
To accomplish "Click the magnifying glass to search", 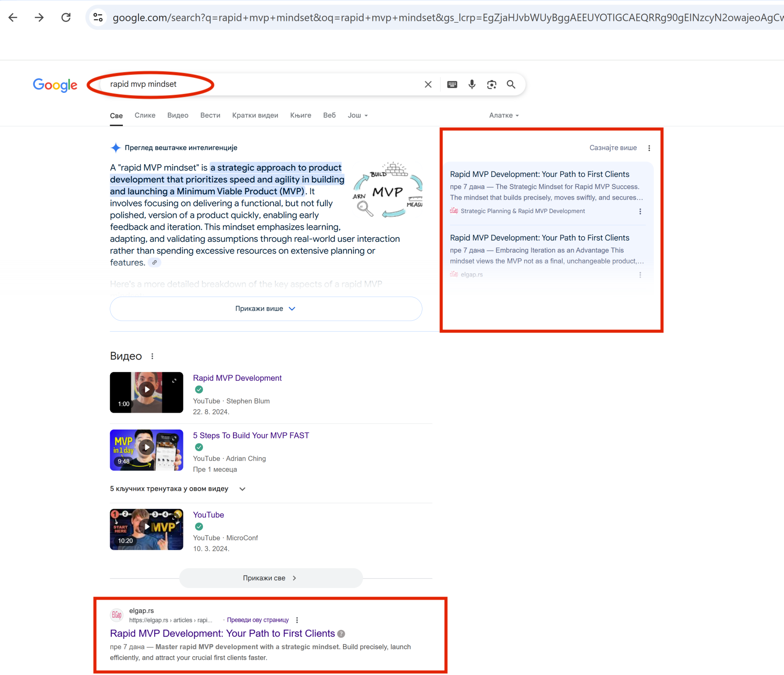I will click(x=511, y=85).
